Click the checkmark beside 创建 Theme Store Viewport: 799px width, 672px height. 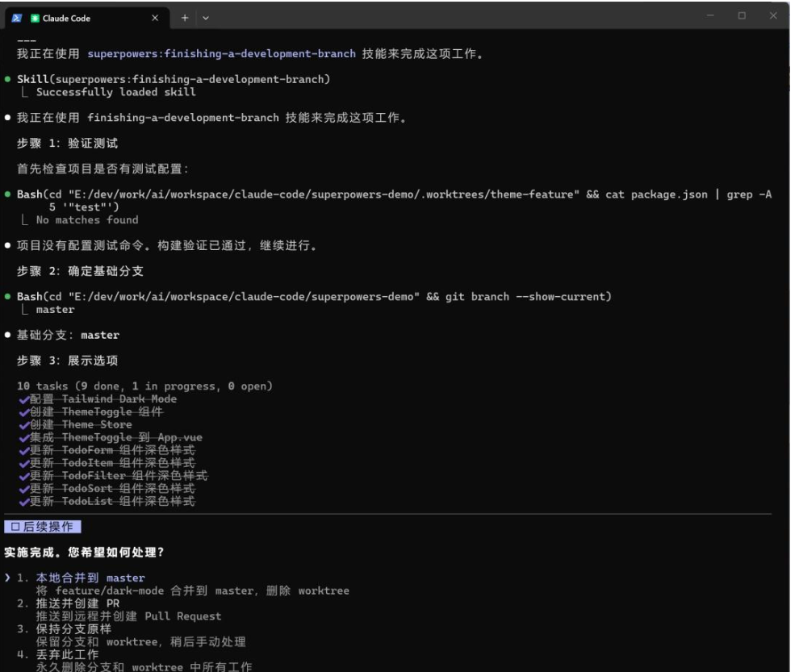tap(24, 425)
